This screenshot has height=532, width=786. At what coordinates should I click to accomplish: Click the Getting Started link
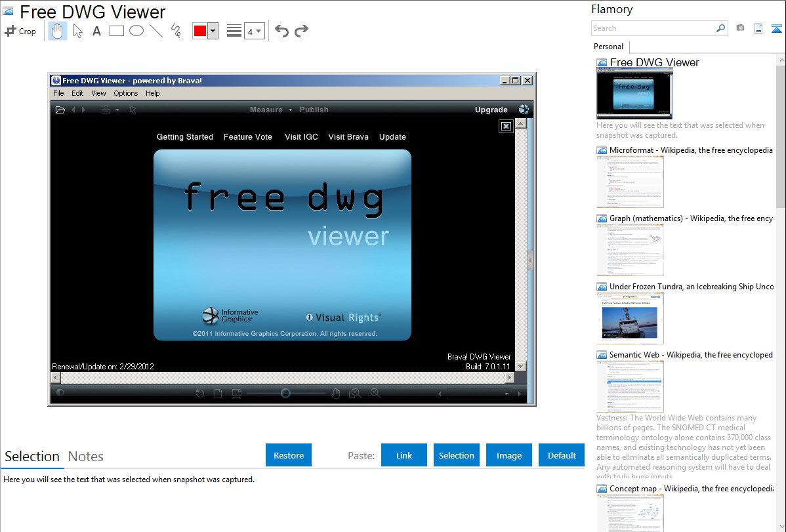pos(185,137)
